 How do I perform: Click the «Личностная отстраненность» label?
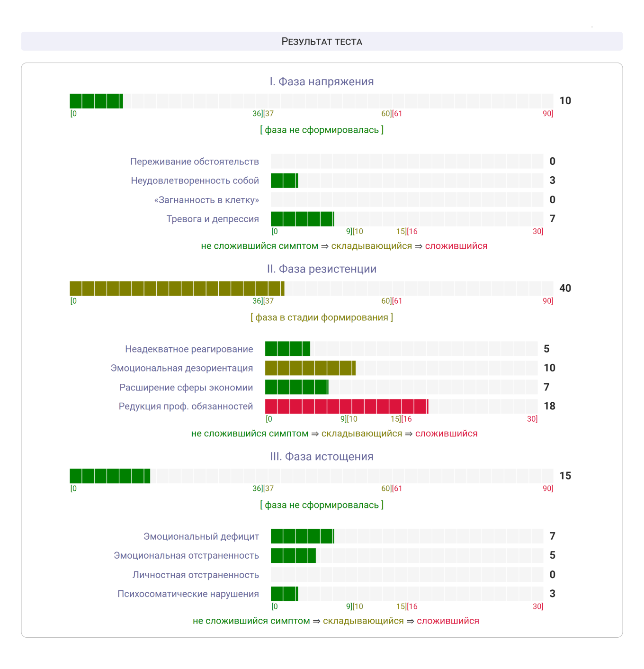196,575
